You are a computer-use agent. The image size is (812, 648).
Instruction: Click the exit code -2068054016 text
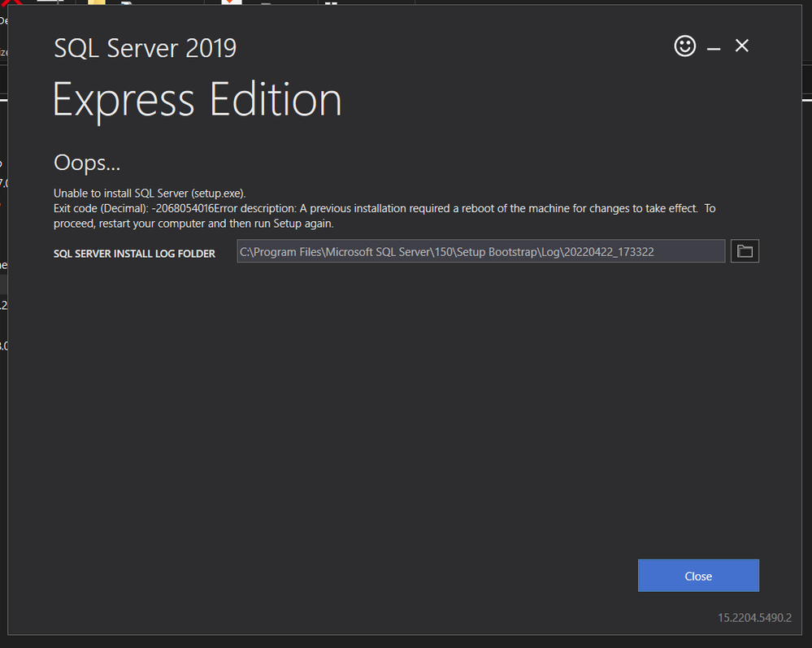pyautogui.click(x=182, y=209)
